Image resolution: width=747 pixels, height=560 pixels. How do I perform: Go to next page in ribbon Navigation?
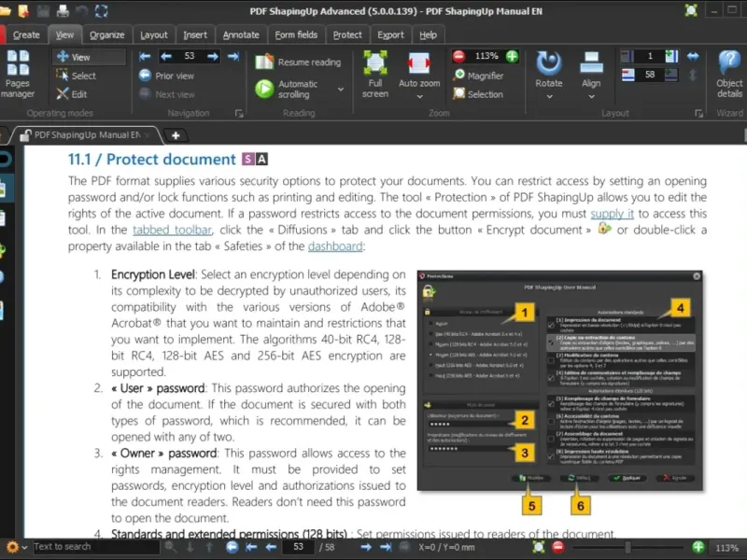[x=213, y=57]
